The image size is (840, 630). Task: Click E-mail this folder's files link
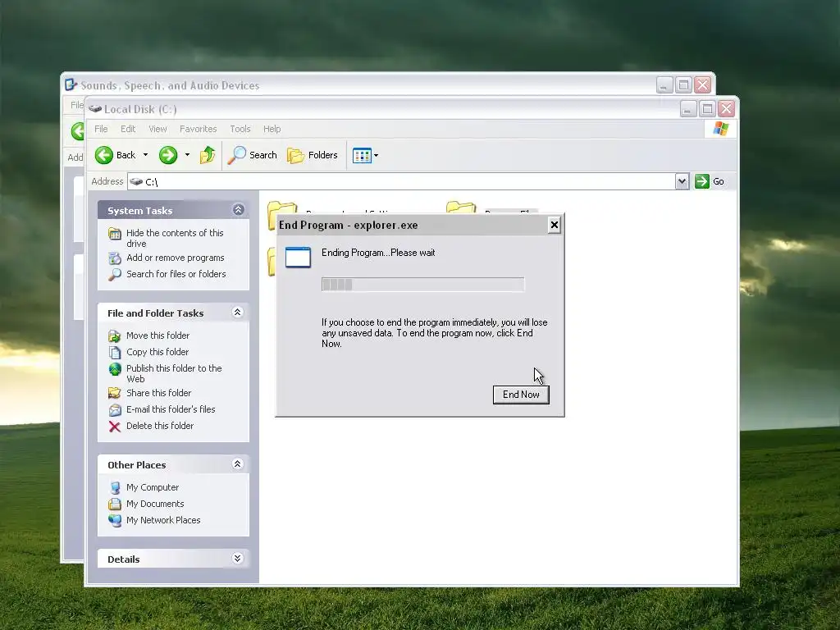[x=171, y=409]
